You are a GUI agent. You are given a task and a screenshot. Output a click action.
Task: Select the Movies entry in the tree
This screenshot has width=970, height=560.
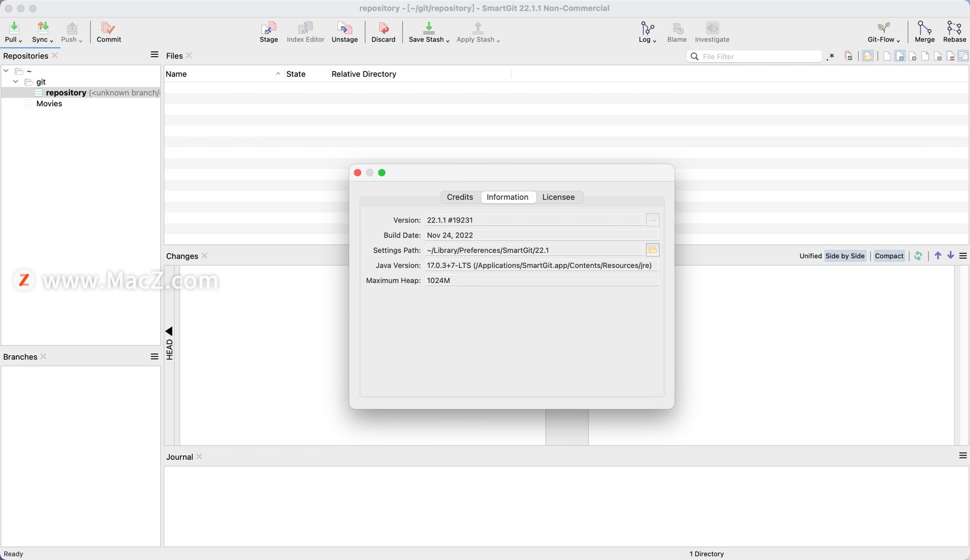(49, 104)
